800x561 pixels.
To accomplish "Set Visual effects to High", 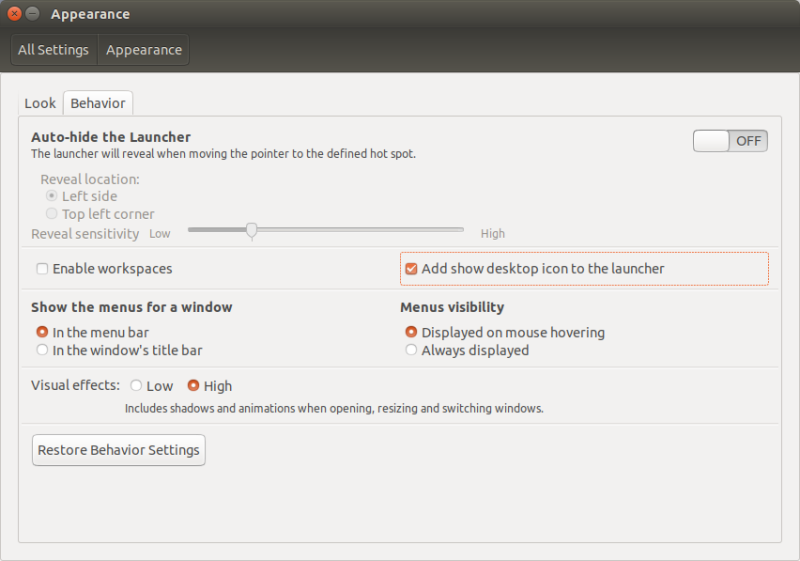I will (194, 385).
